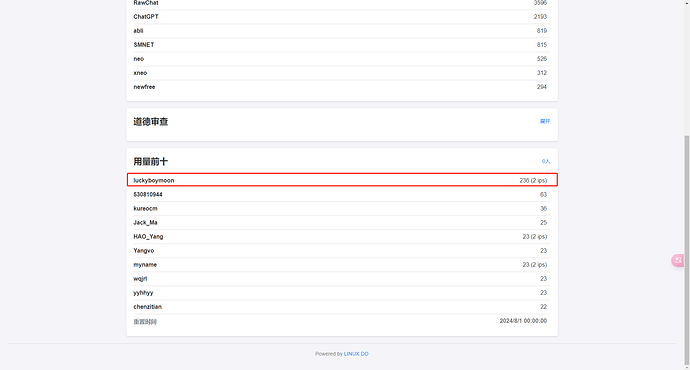Click the page vertical scrollbar thumb
690x370 pixels.
(686, 250)
